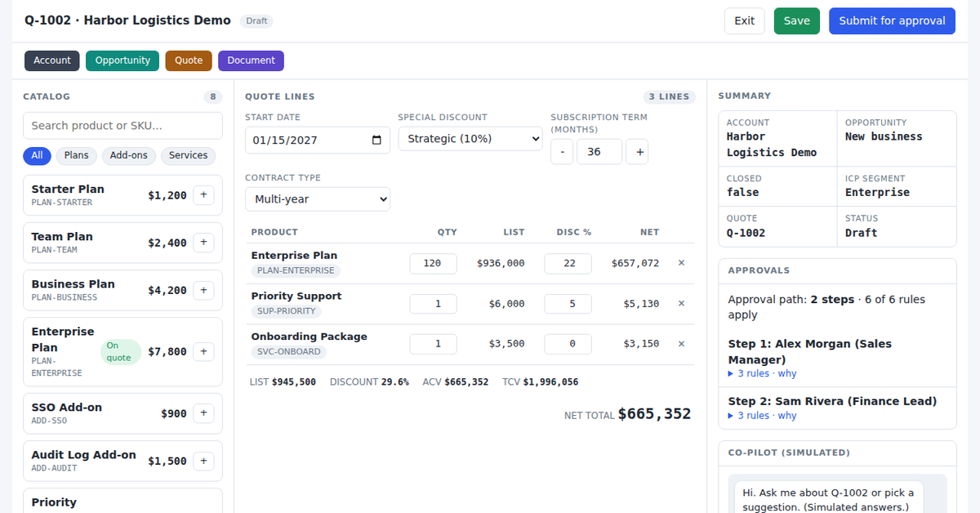Image resolution: width=980 pixels, height=513 pixels.
Task: Add SSO Add-on to quote lines
Action: coord(203,413)
